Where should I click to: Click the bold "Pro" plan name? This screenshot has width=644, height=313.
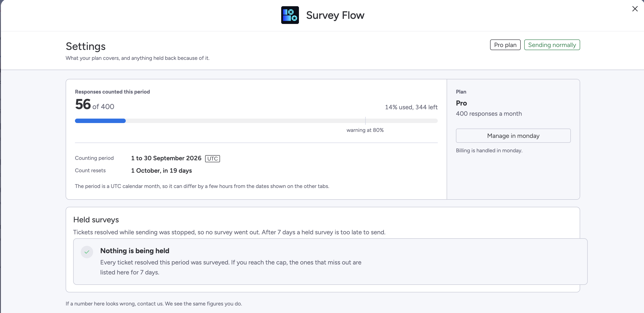[461, 103]
